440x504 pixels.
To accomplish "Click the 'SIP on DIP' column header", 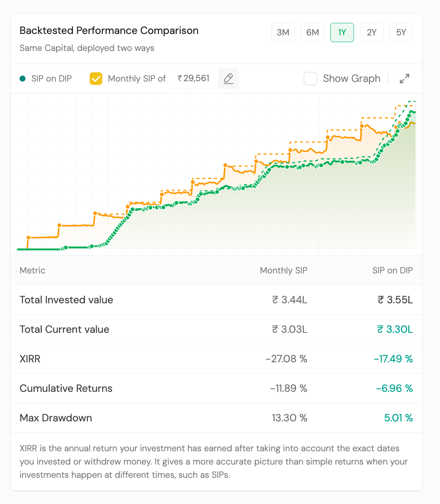I will pos(393,270).
